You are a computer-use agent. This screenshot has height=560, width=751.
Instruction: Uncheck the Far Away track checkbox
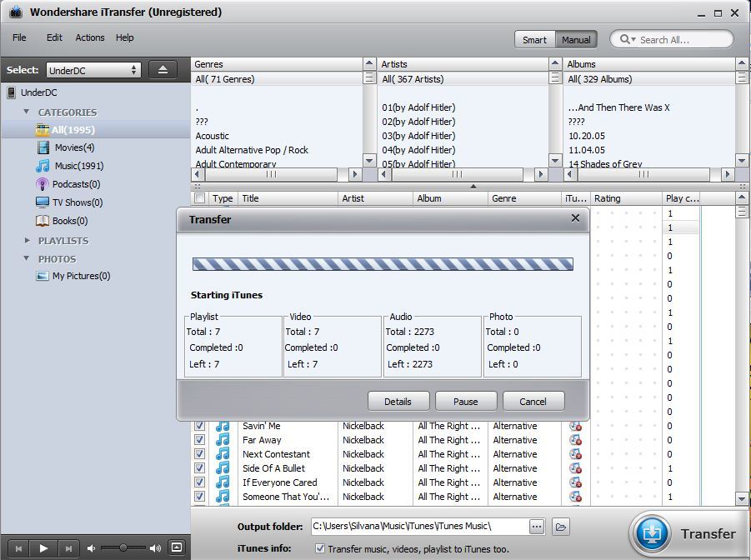(x=200, y=440)
